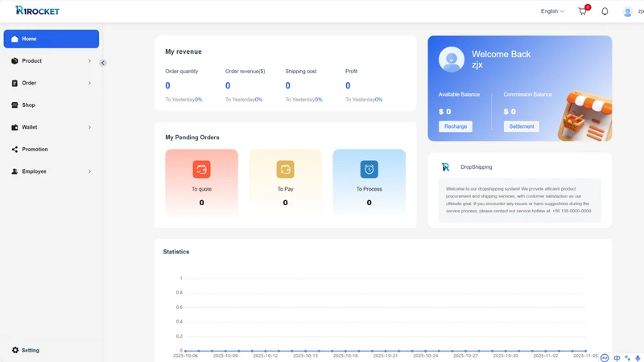Click the Shipping cost value
The width and height of the screenshot is (644, 362).
point(287,86)
